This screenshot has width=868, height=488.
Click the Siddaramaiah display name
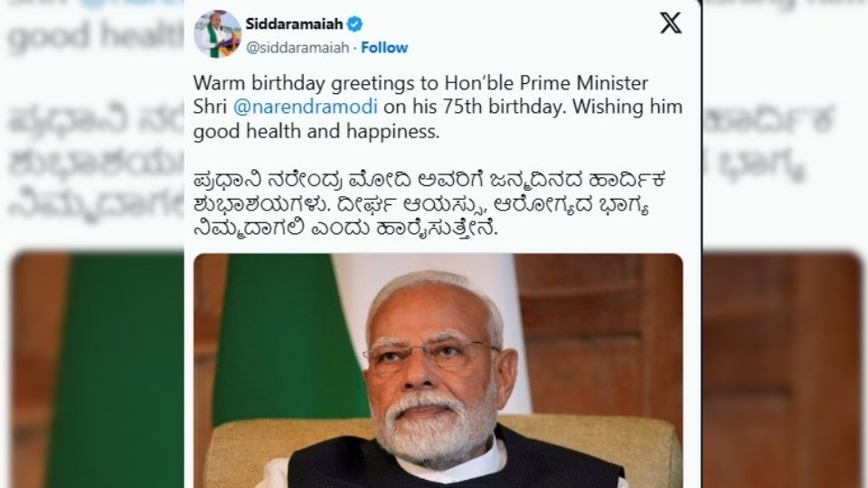pyautogui.click(x=294, y=24)
